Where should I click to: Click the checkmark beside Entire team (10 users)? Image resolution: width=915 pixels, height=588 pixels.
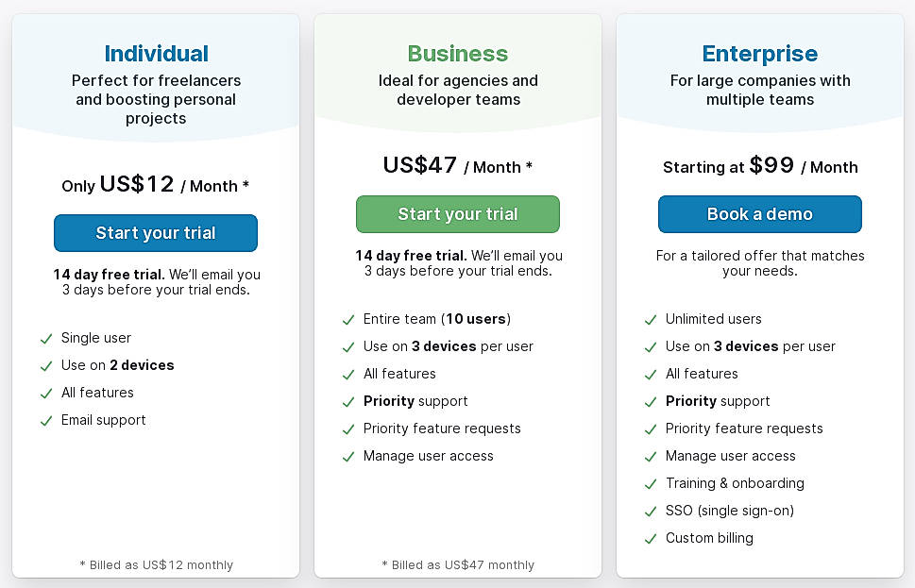point(348,320)
